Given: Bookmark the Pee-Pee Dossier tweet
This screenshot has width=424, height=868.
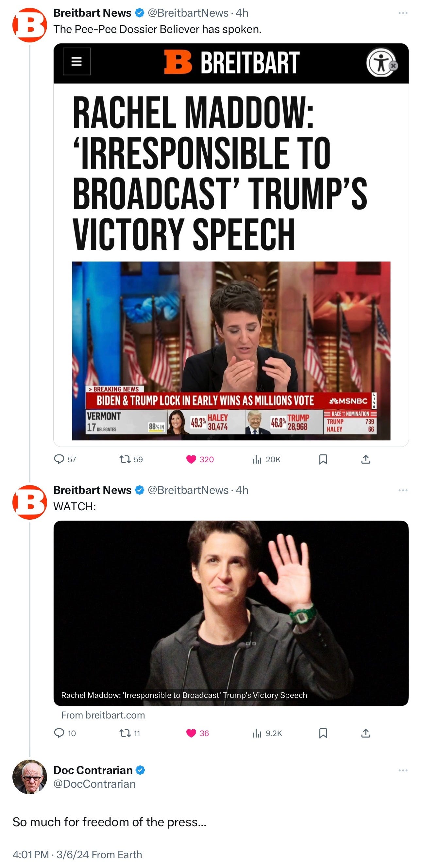Looking at the screenshot, I should click(323, 459).
